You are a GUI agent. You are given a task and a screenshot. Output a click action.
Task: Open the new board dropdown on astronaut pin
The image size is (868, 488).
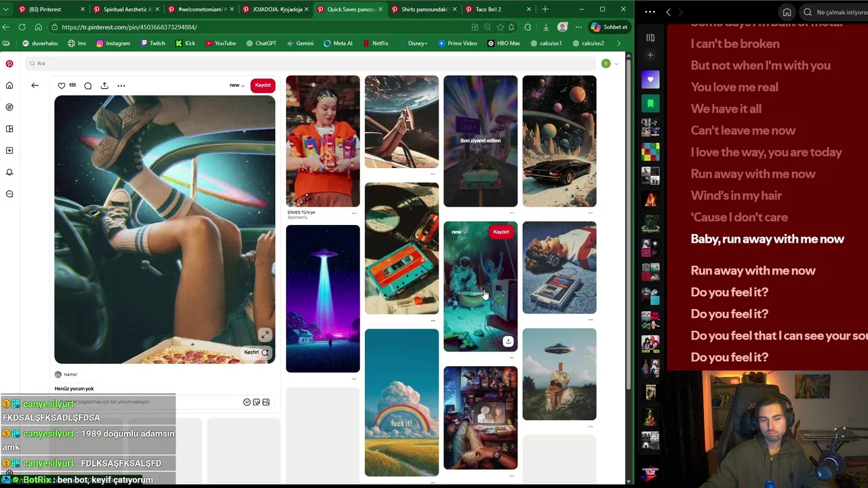459,232
